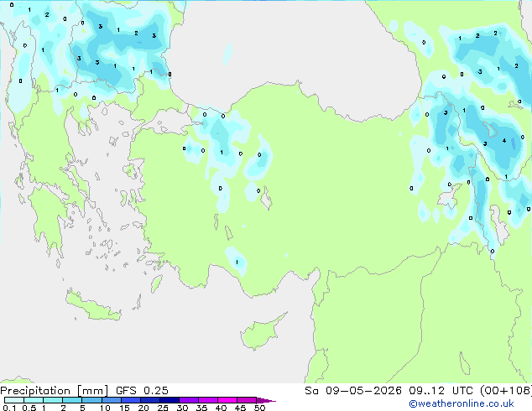Image resolution: width=532 pixels, height=411 pixels.
Task: Click the '40' legend scale label
Action: tap(221, 408)
